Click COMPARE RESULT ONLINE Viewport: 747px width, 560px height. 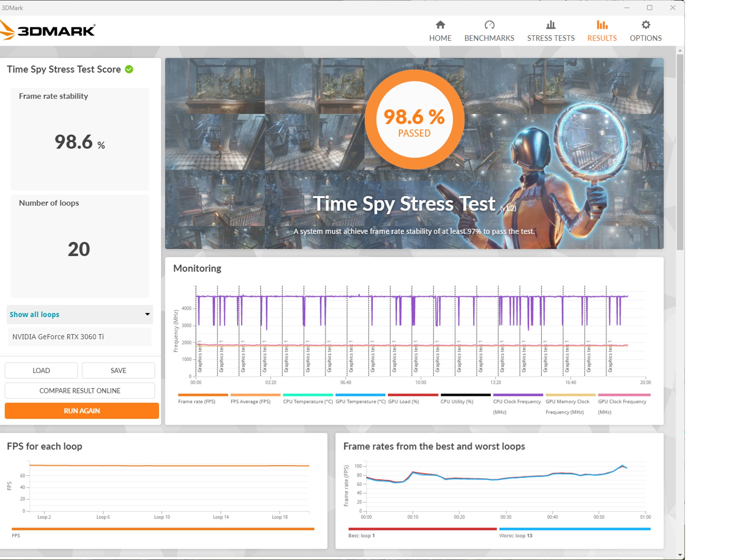coord(80,391)
